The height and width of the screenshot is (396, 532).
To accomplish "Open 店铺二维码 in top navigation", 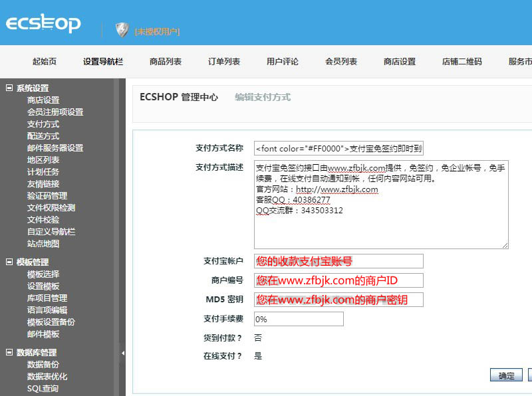I will click(x=462, y=61).
